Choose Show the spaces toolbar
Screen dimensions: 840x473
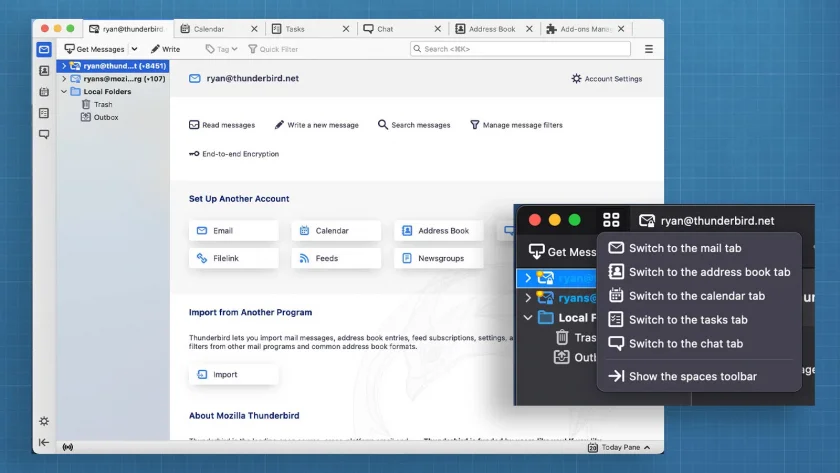[699, 376]
